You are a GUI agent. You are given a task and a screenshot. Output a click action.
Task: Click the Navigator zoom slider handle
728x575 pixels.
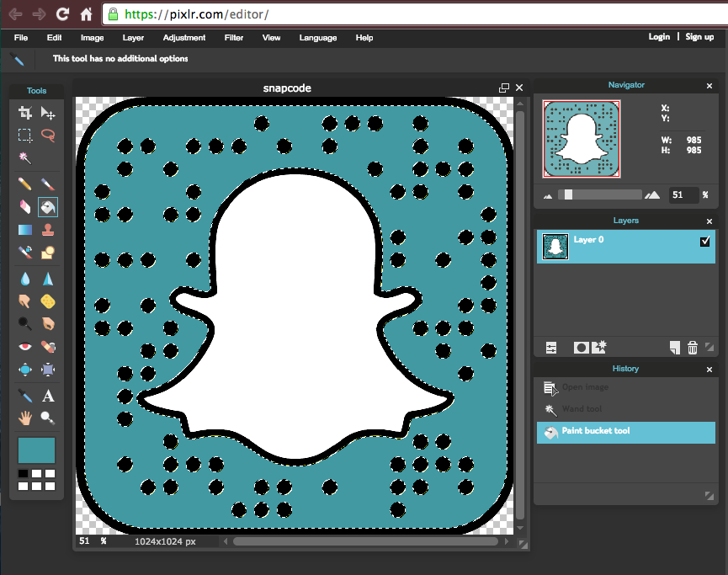click(568, 194)
